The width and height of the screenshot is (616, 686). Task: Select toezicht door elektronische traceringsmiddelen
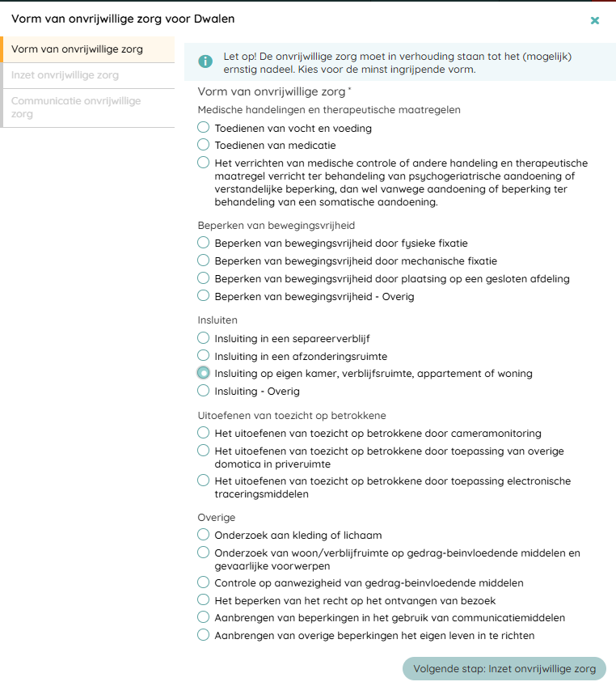point(204,481)
